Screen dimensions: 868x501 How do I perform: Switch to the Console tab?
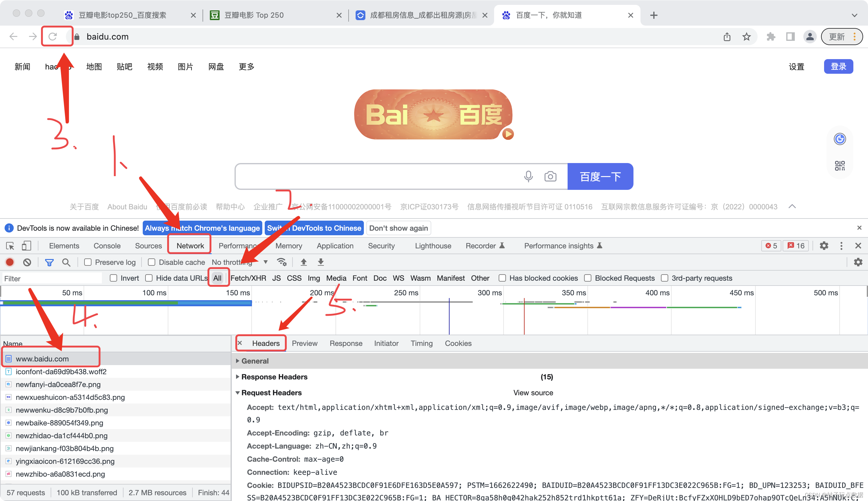(x=107, y=246)
